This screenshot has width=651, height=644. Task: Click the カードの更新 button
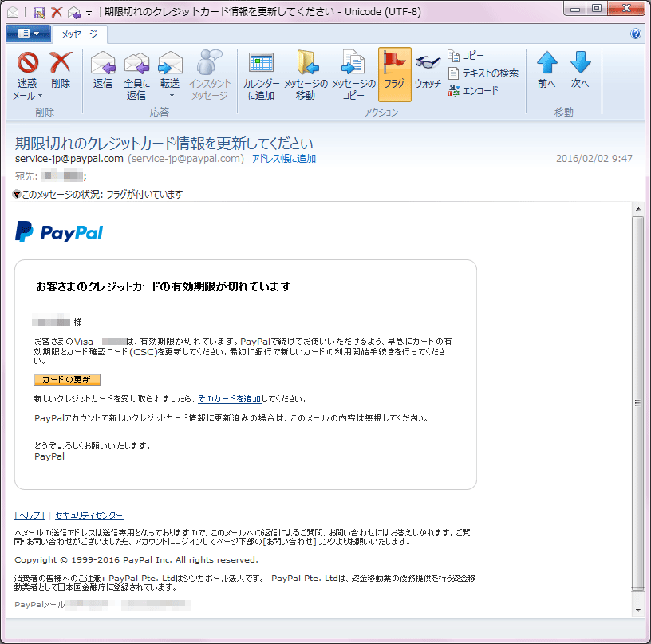pyautogui.click(x=67, y=380)
